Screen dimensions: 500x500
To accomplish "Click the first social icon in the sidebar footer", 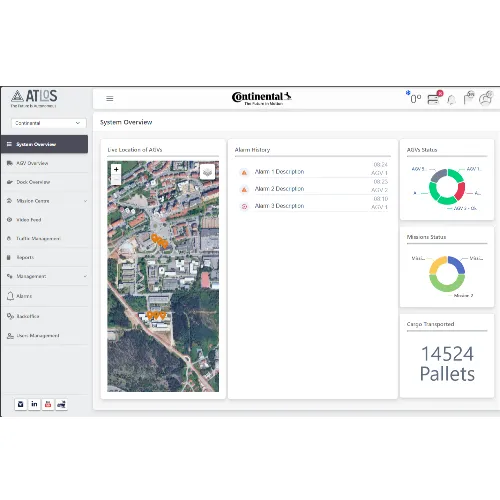I will tap(20, 404).
